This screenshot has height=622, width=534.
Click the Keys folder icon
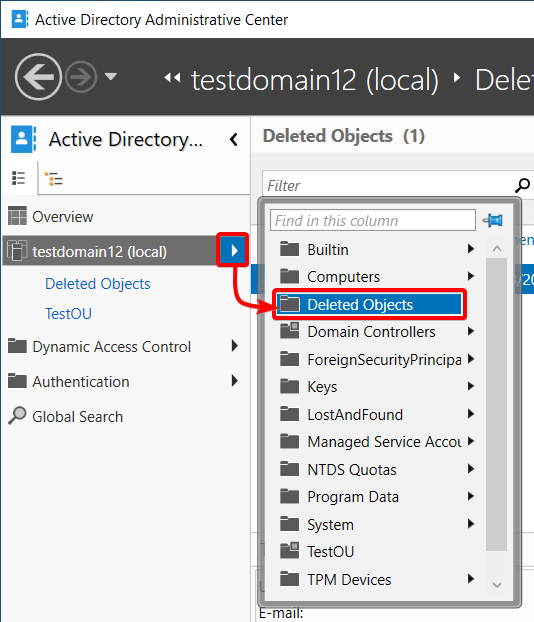290,386
